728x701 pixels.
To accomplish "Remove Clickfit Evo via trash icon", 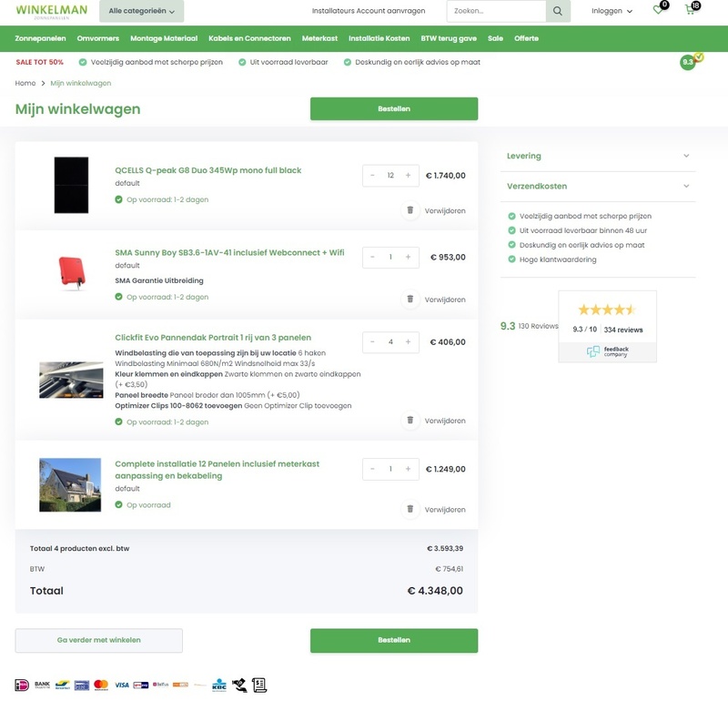I will pyautogui.click(x=410, y=421).
